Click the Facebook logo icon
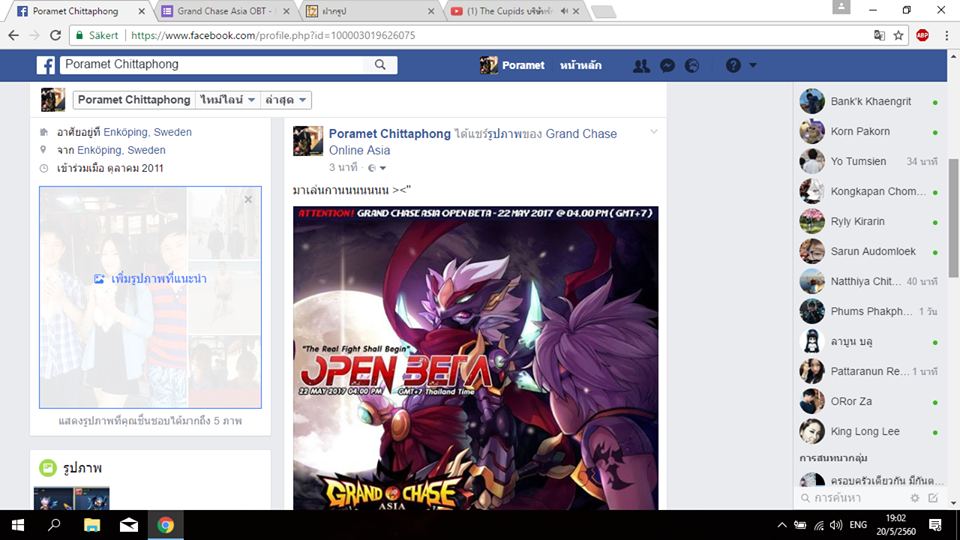The image size is (960, 540). point(46,65)
